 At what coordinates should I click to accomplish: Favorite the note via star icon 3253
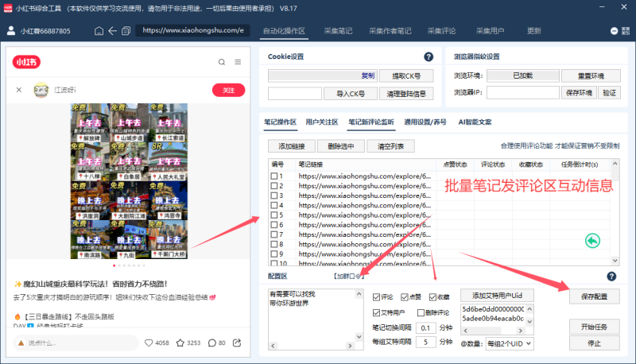point(180,343)
